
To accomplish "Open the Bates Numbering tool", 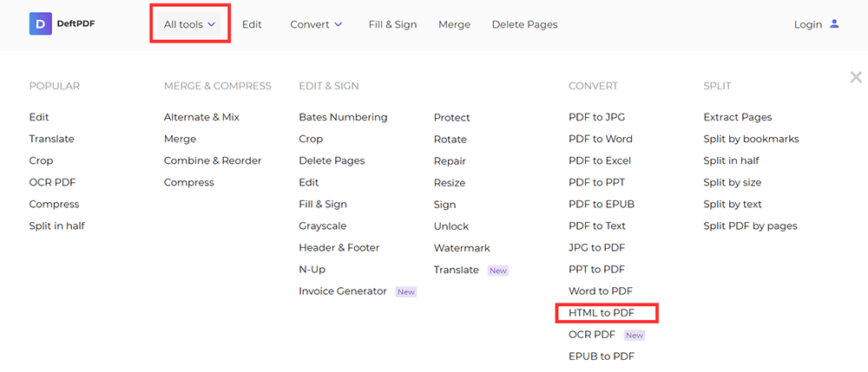I will pos(343,117).
